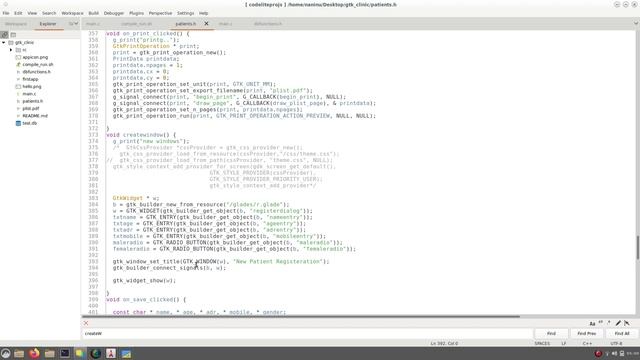Open the Edit menu

click(x=18, y=13)
